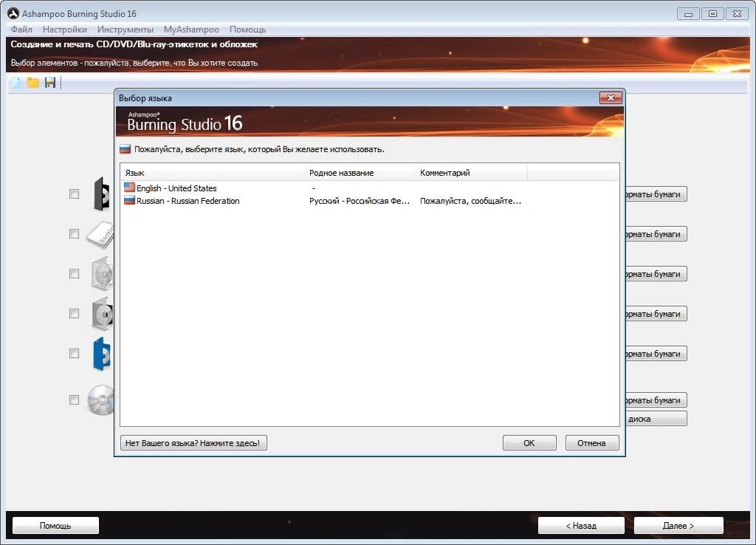The height and width of the screenshot is (545, 756).
Task: Tick the checkbox beside light gray jewel case
Action: tap(74, 274)
